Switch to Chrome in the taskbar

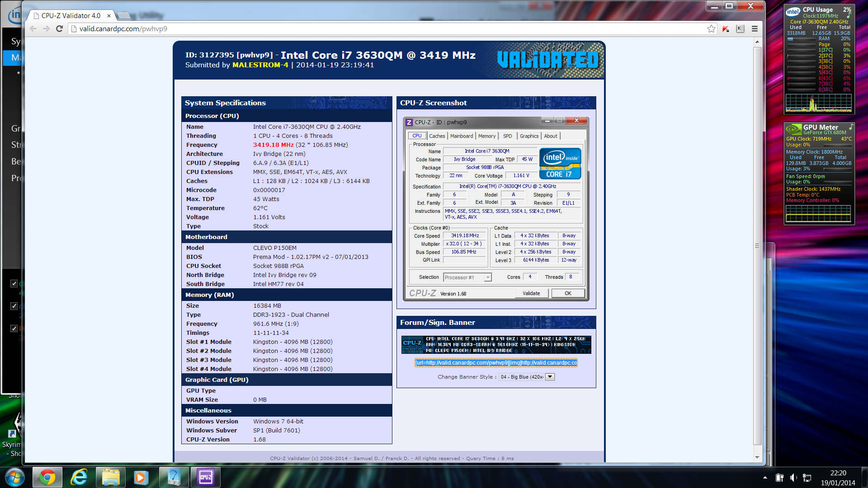click(47, 477)
